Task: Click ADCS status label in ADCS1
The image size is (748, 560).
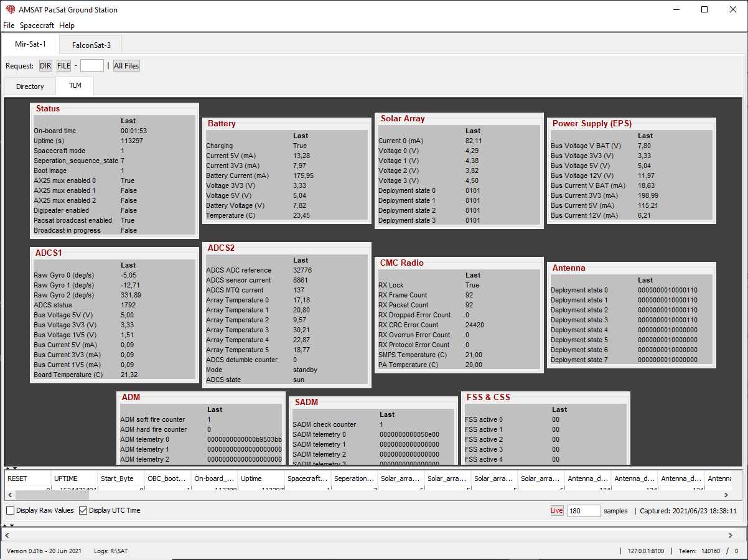Action: (x=53, y=305)
